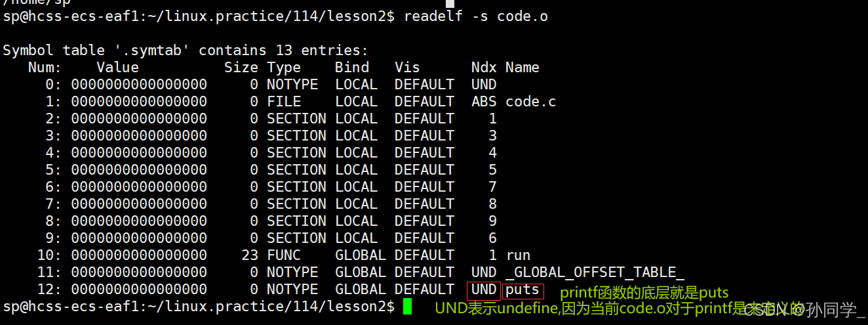This screenshot has height=325, width=868.
Task: Click Ndx value '6' in row 9
Action: point(492,238)
